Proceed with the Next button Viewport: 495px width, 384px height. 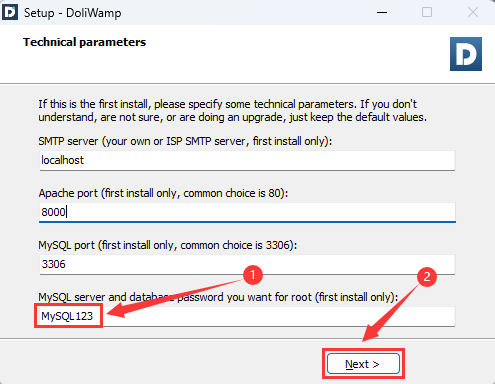tap(363, 364)
